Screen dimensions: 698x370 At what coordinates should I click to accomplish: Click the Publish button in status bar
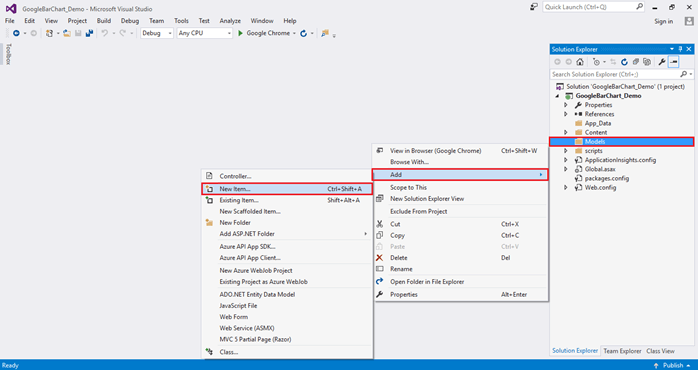pos(669,366)
